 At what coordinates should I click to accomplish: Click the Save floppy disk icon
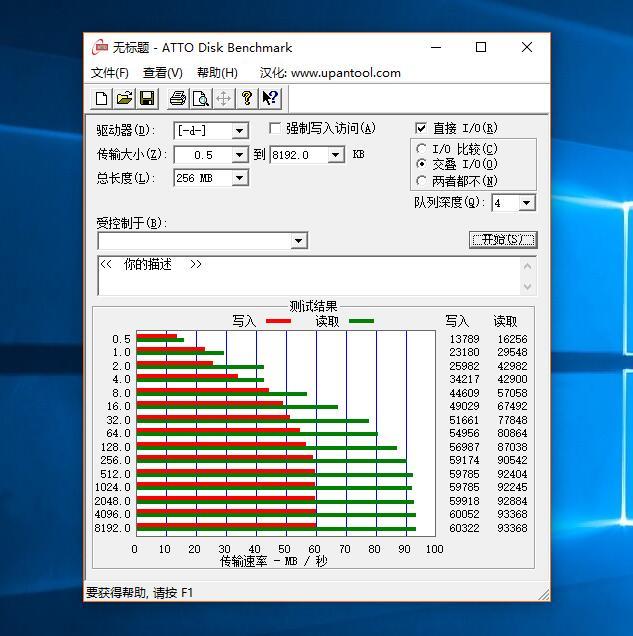(147, 99)
